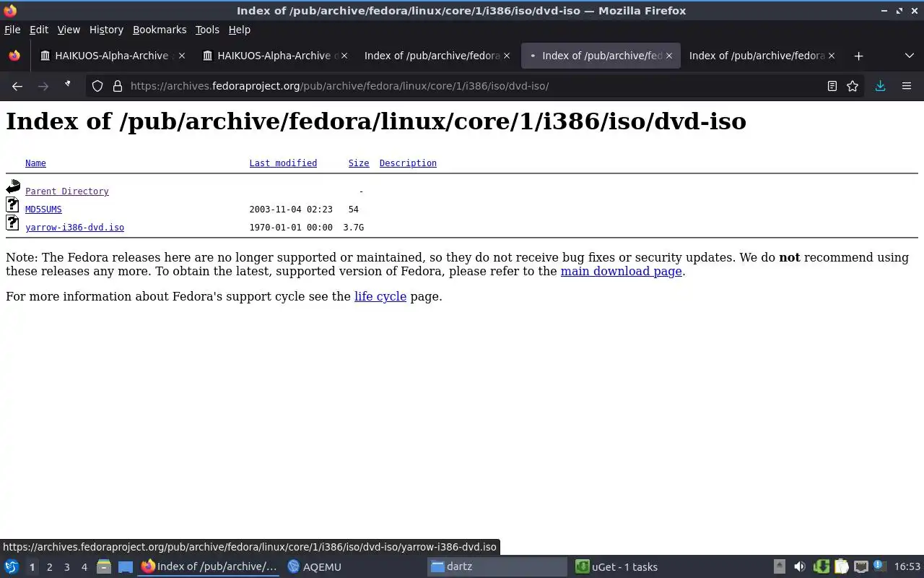Image resolution: width=924 pixels, height=578 pixels.
Task: Activate Firefox window in taskbar
Action: [209, 566]
